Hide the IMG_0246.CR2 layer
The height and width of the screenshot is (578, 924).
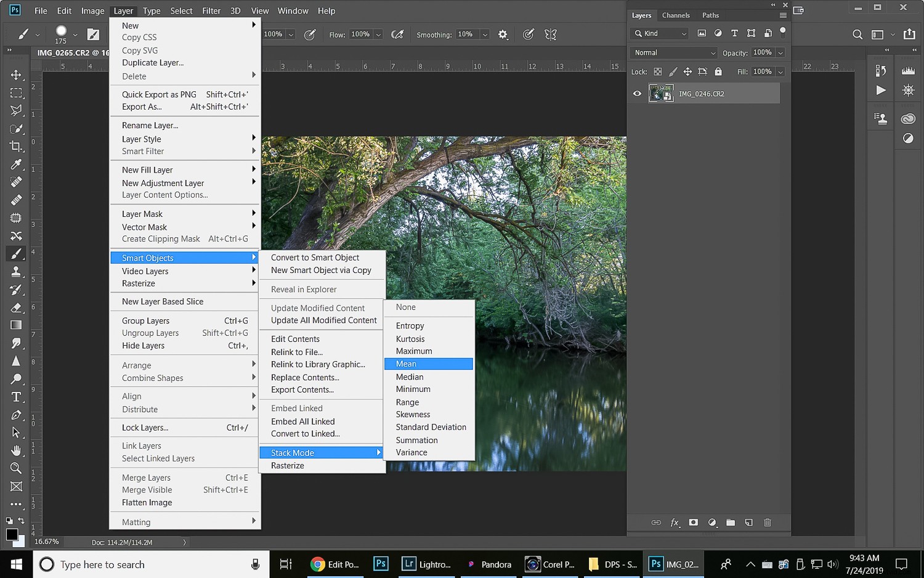[x=637, y=94]
